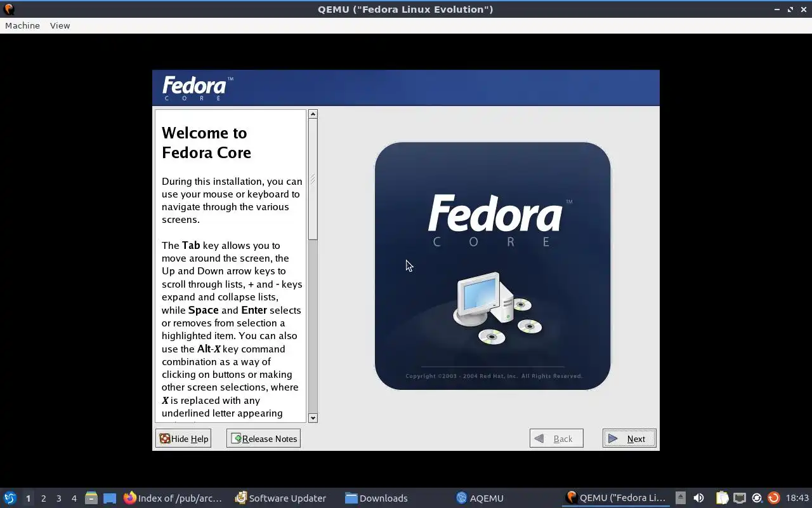This screenshot has height=508, width=812.
Task: Switch to workspace 3
Action: point(58,498)
